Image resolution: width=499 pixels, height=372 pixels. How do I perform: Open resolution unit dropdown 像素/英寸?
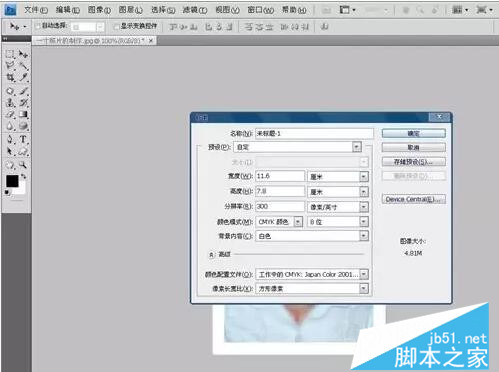tap(364, 207)
